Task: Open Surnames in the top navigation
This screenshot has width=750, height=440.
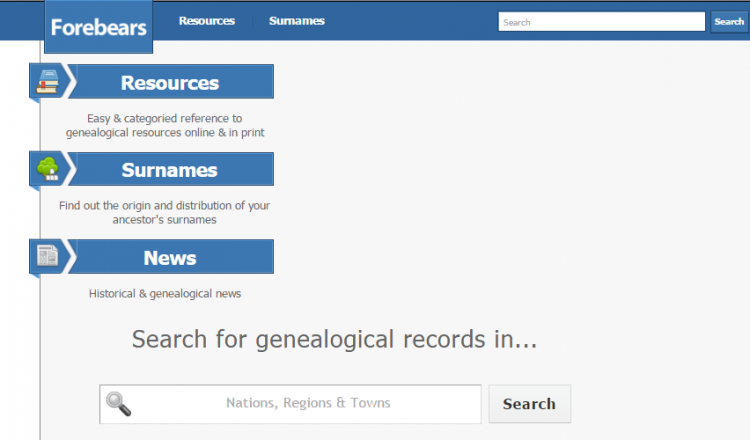Action: [x=296, y=21]
